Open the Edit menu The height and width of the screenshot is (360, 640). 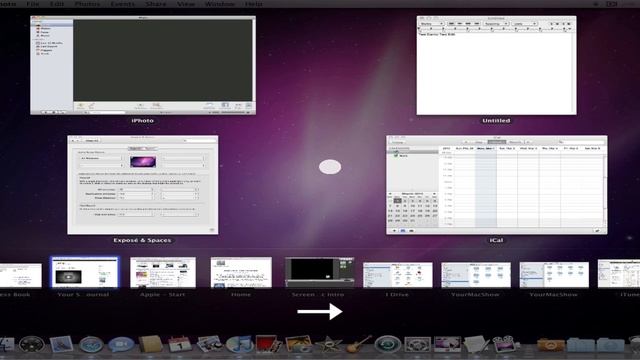click(57, 4)
